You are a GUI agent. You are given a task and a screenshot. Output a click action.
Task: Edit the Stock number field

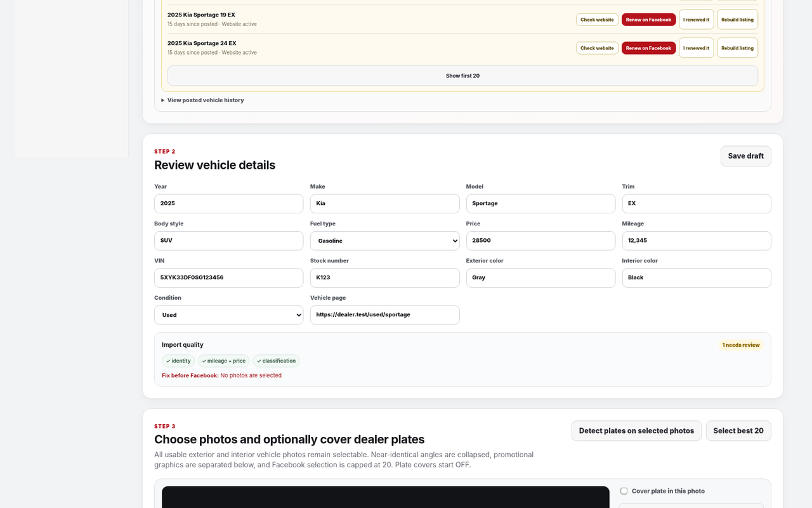[x=384, y=277]
